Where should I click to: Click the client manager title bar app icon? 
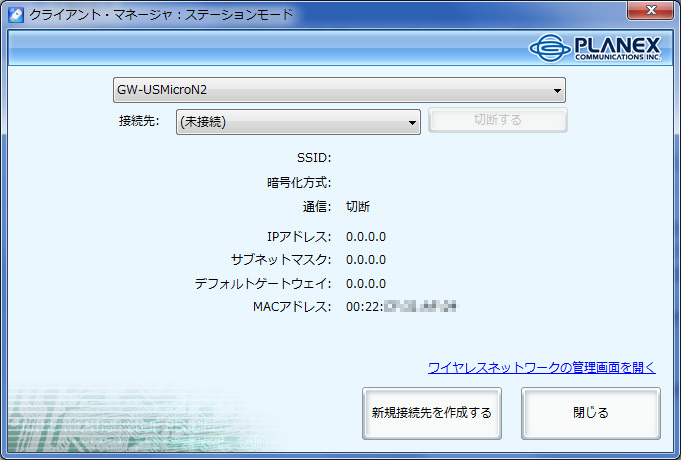click(x=16, y=15)
